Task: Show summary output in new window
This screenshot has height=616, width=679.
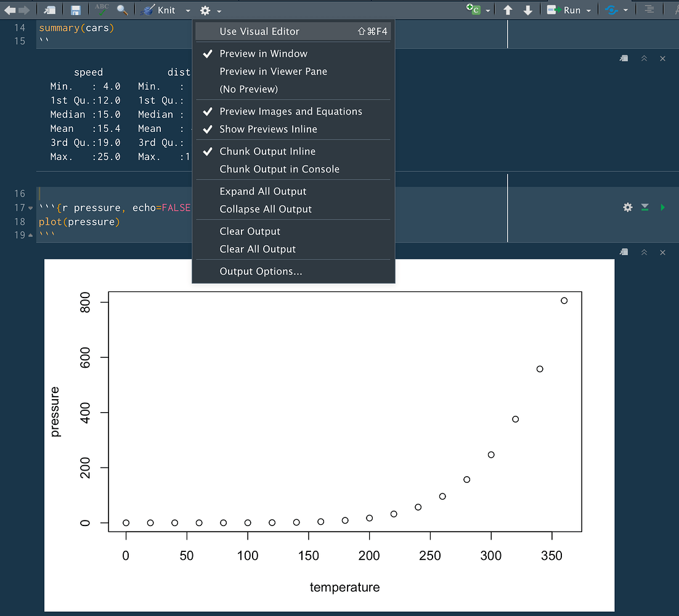Action: click(x=623, y=58)
